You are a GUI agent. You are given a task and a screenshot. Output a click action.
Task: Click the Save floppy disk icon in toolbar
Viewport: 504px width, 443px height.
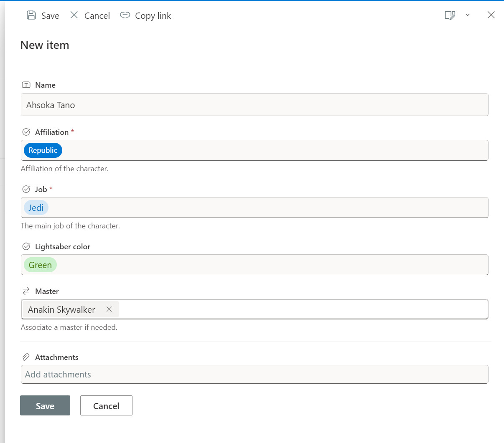pos(31,15)
